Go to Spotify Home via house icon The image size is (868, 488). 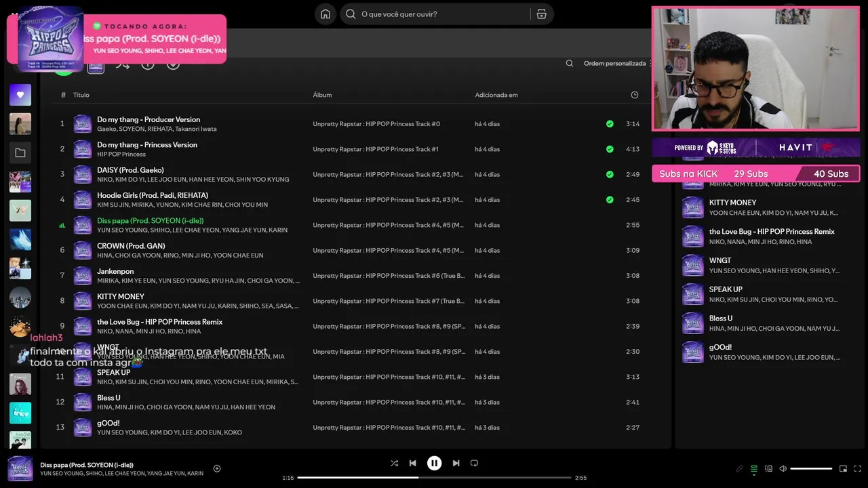coord(325,14)
